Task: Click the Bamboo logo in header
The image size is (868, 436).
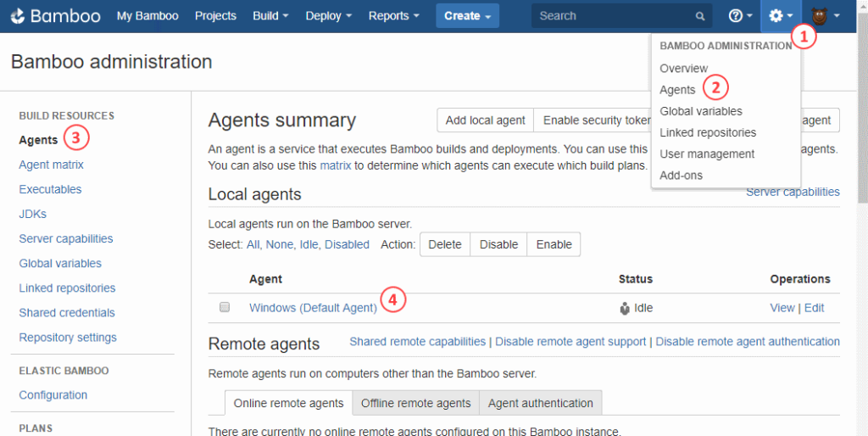Action: (x=56, y=16)
